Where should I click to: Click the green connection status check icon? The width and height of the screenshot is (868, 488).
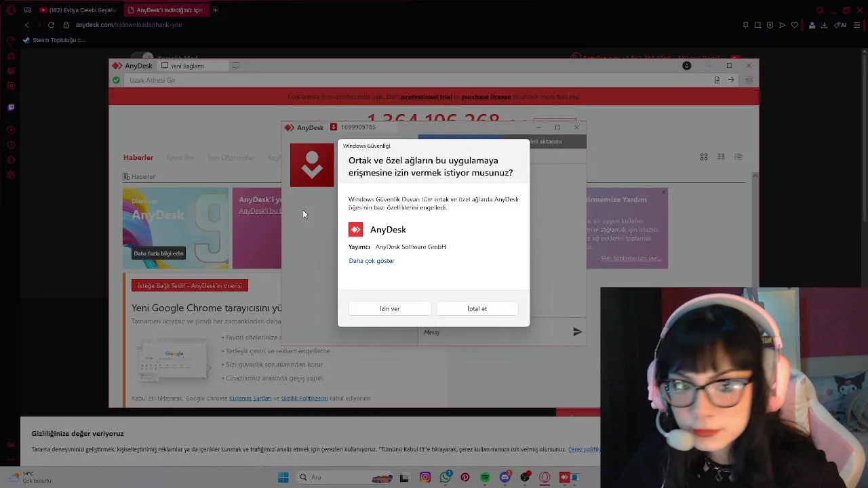tap(117, 80)
